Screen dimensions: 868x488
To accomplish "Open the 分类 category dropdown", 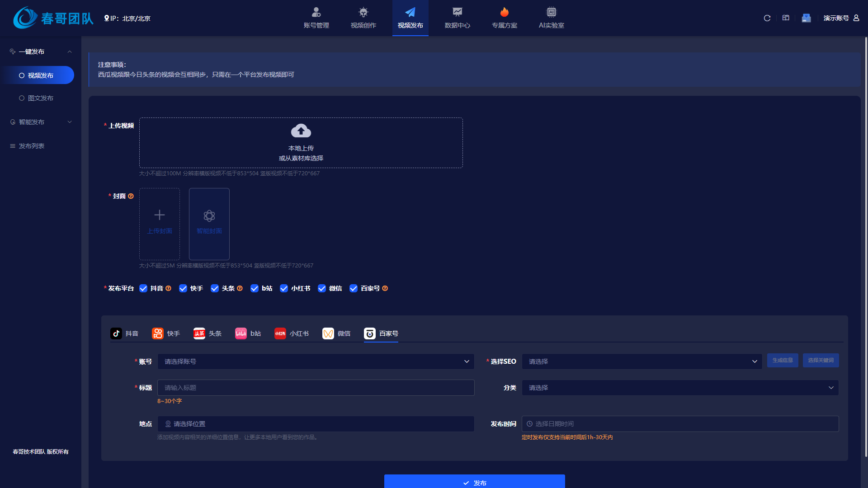I will coord(680,388).
